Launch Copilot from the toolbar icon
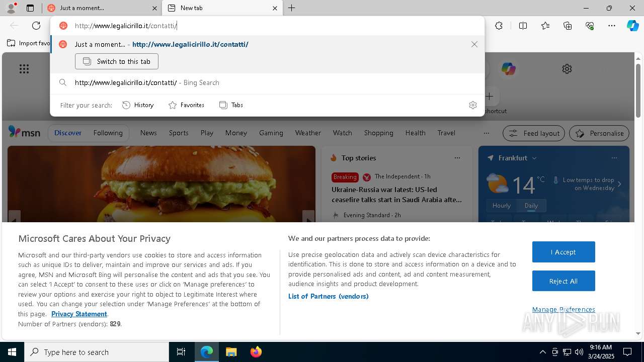This screenshot has height=362, width=644. (632, 26)
